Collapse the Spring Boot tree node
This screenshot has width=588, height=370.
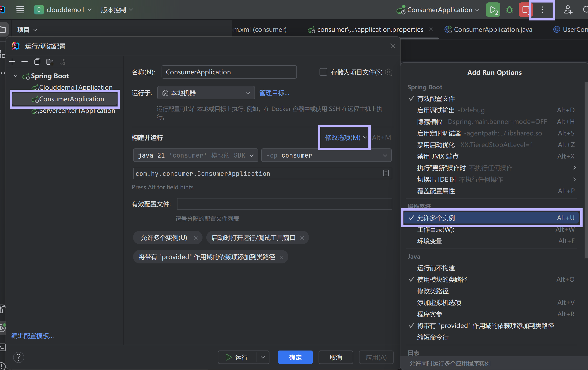16,76
